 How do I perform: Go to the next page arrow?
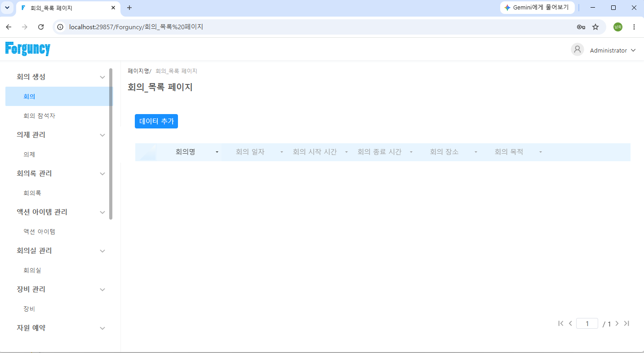point(617,323)
